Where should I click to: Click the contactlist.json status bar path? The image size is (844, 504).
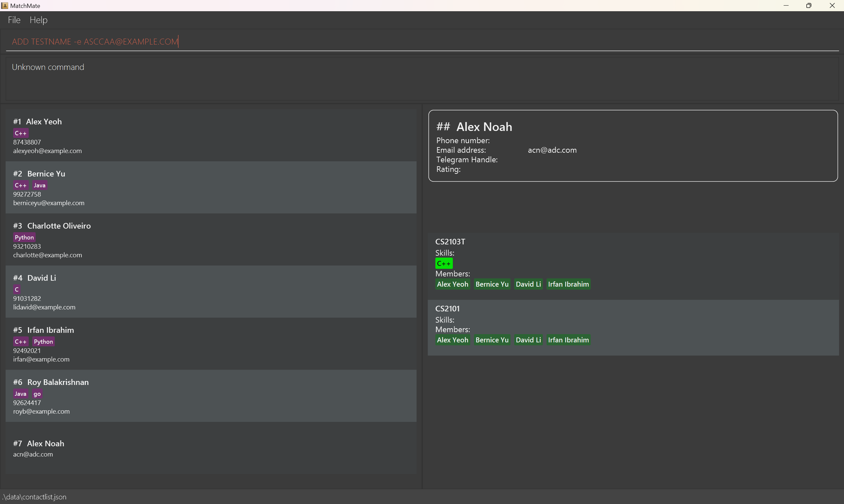pos(34,497)
